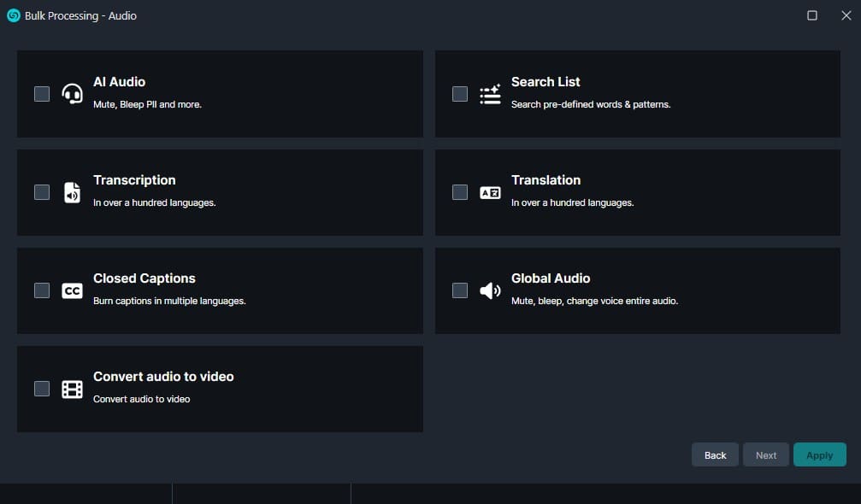Click the Closed Captions CC icon
Screen dimensions: 861x504
point(73,290)
